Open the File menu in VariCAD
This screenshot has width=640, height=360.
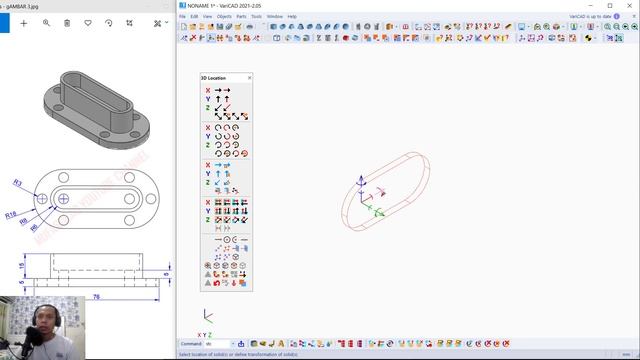click(182, 17)
